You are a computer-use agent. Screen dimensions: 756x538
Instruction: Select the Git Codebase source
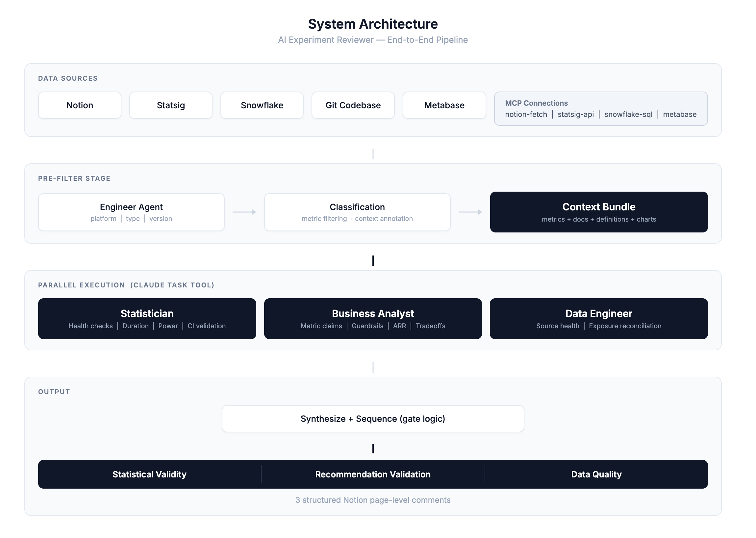(353, 105)
